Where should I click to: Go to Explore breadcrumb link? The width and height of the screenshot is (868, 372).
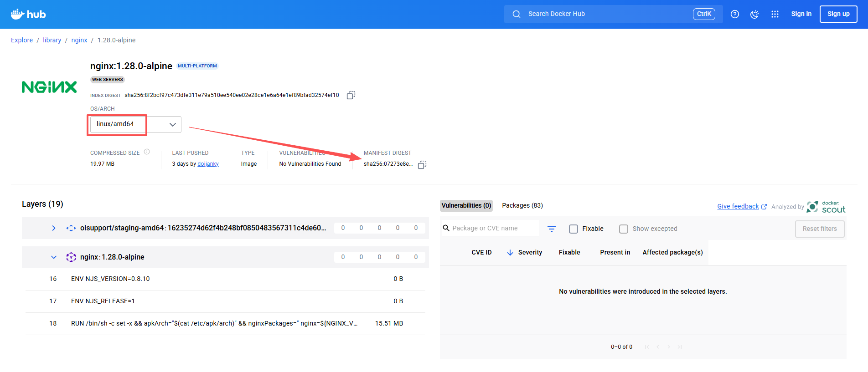22,40
